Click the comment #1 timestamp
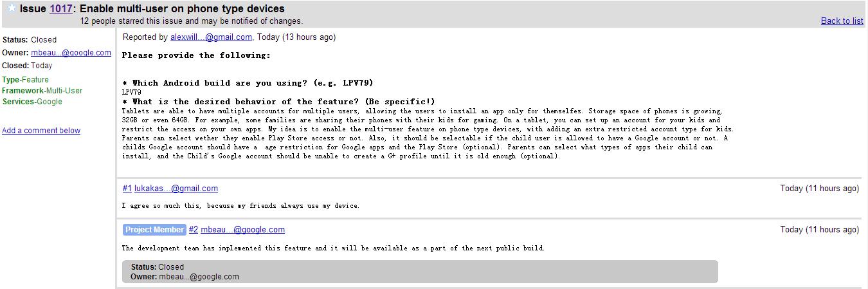868x289 pixels. click(x=819, y=189)
